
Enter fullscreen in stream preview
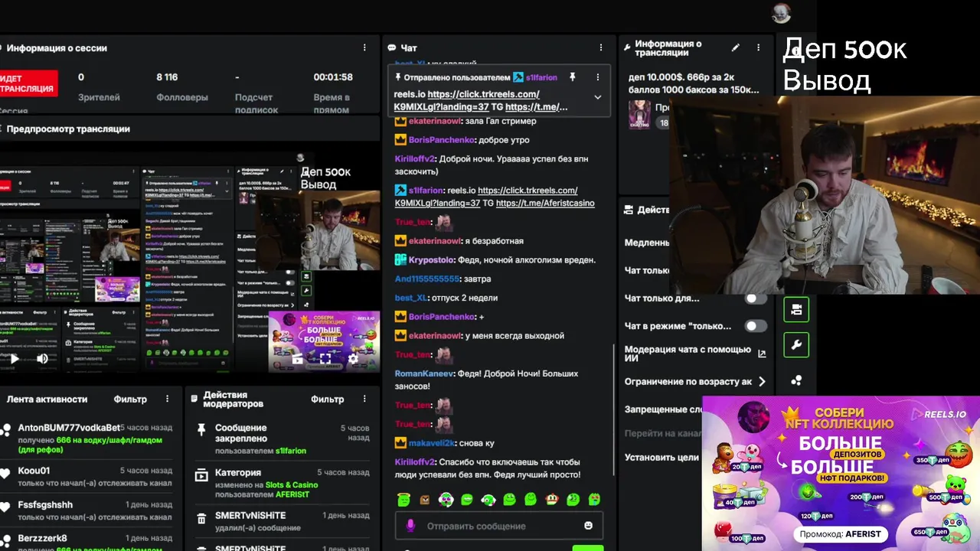click(325, 358)
